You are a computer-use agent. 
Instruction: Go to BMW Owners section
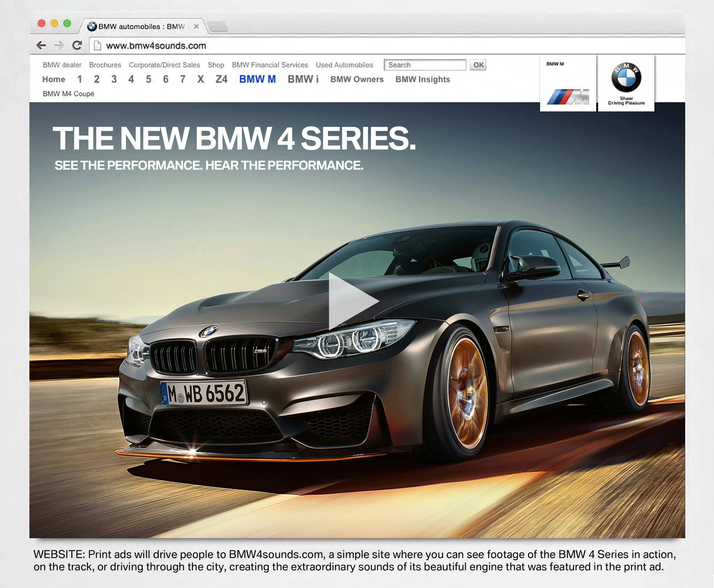(357, 79)
